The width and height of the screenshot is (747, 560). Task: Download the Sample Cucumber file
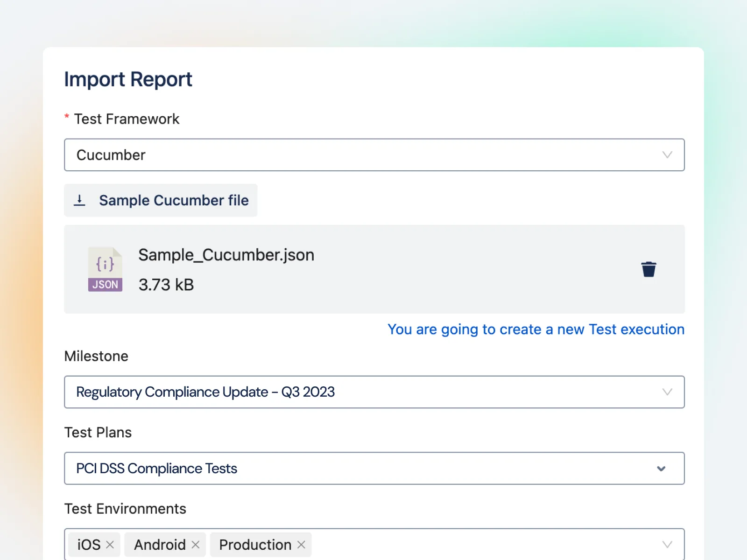click(x=161, y=200)
